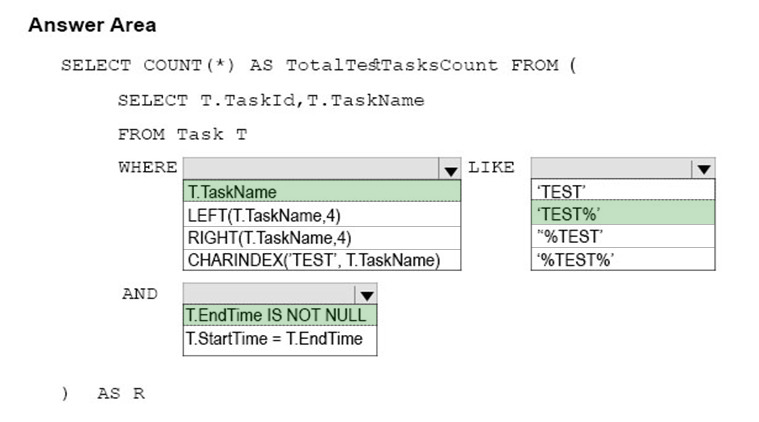Viewport: 759px width, 422px height.
Task: Choose the '%TEST' pattern option
Action: [623, 236]
